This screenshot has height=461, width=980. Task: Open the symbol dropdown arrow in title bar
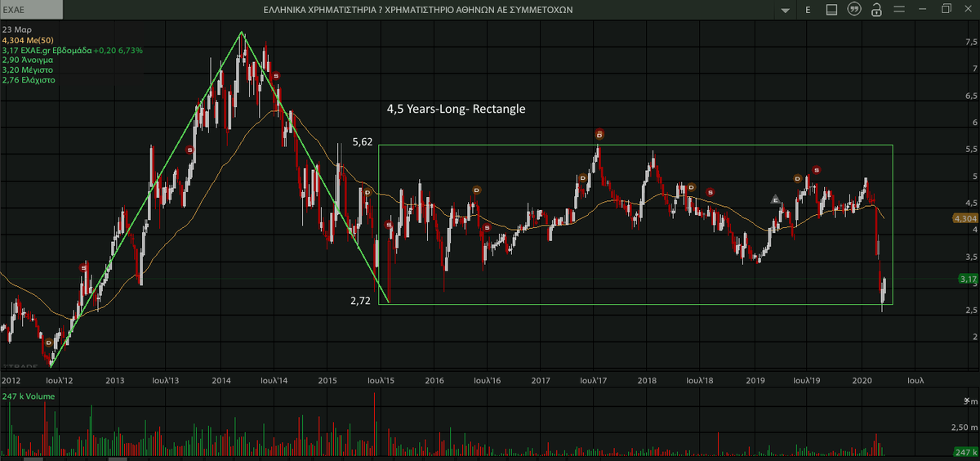pyautogui.click(x=786, y=11)
